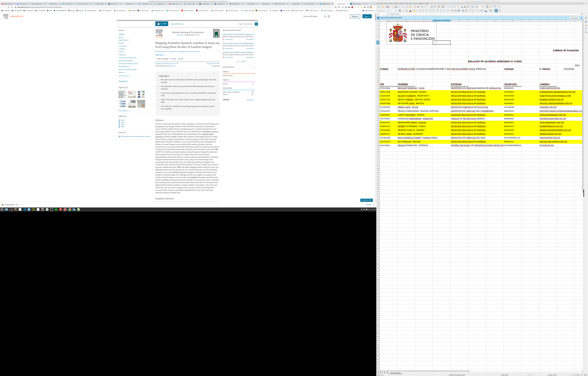Click the Undo arrow icon in Calc toolbar
The width and height of the screenshot is (588, 376).
click(422, 7)
